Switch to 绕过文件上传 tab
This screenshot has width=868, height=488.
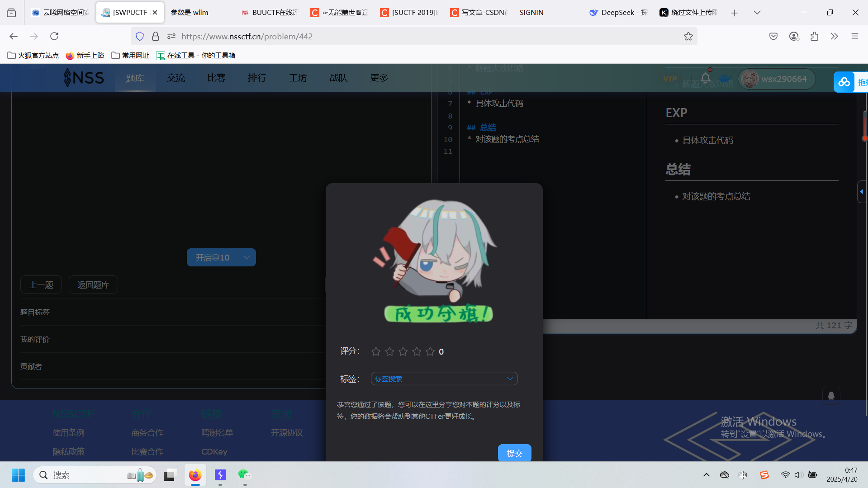[689, 12]
